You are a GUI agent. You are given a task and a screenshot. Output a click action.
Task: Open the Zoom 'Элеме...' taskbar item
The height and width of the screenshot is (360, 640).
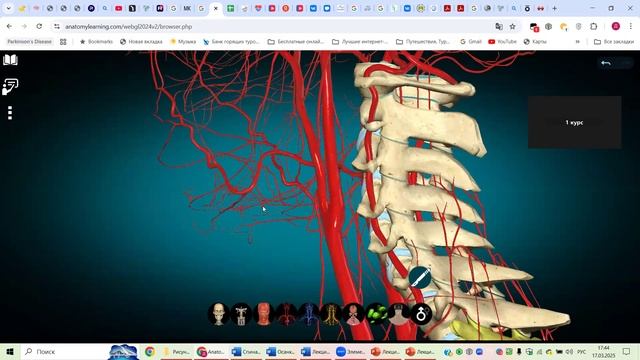point(350,351)
